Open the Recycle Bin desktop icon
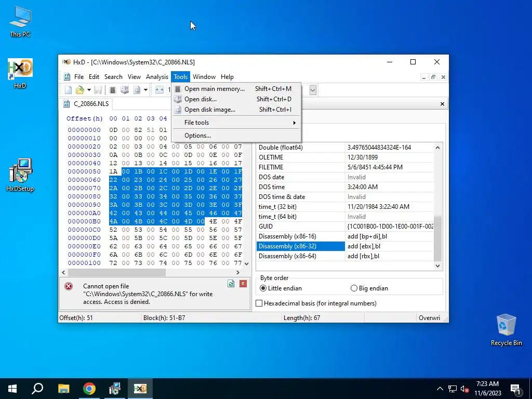 coord(506,330)
